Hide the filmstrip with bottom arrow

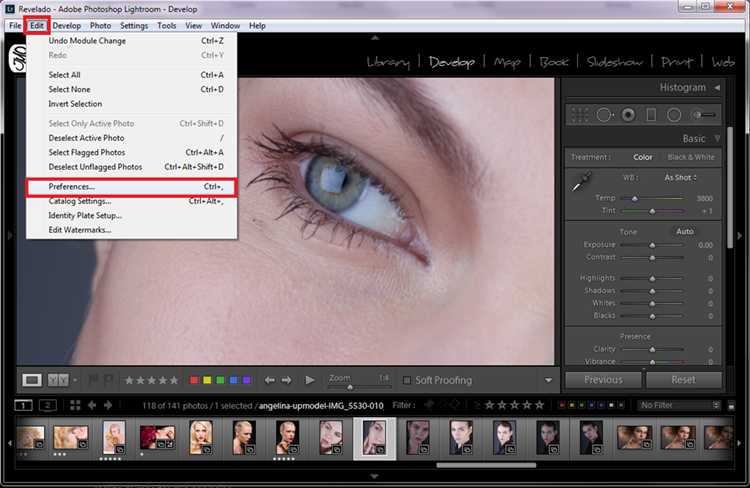[375, 476]
